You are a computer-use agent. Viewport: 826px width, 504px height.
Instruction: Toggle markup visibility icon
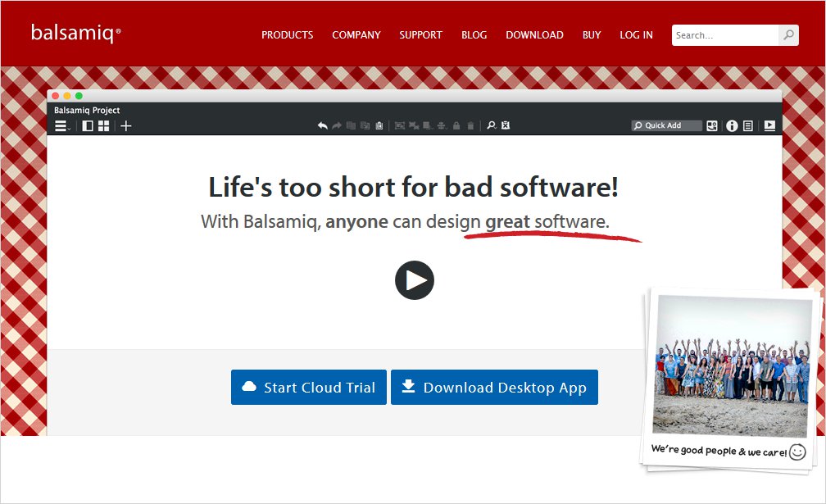click(x=506, y=126)
